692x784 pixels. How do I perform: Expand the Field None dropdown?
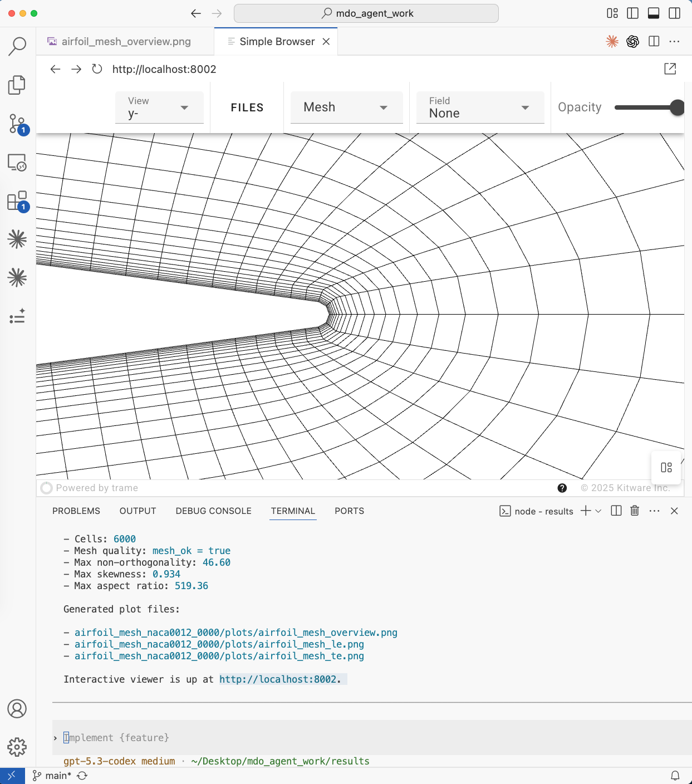(480, 107)
